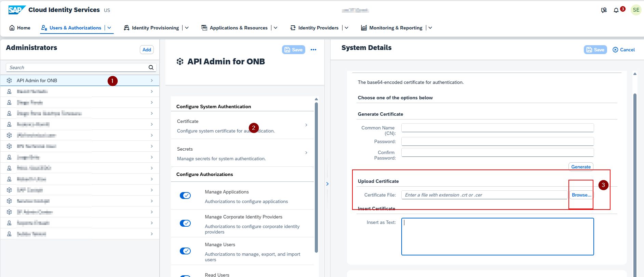Cancel System Details changes

tap(623, 50)
